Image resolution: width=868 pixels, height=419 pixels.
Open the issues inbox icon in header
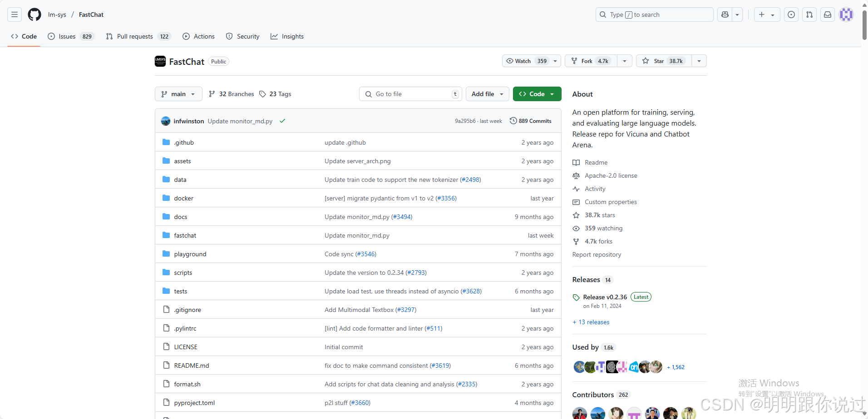tap(791, 15)
